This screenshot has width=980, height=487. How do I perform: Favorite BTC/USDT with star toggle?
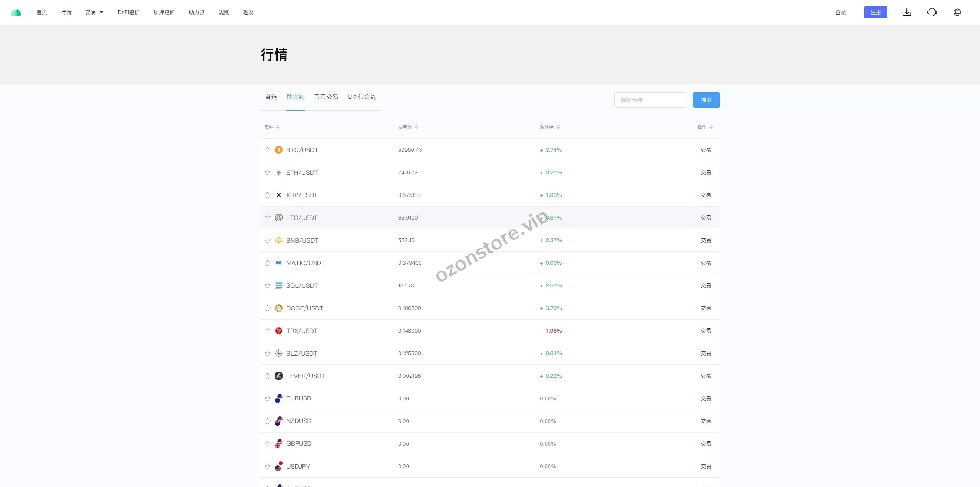268,150
